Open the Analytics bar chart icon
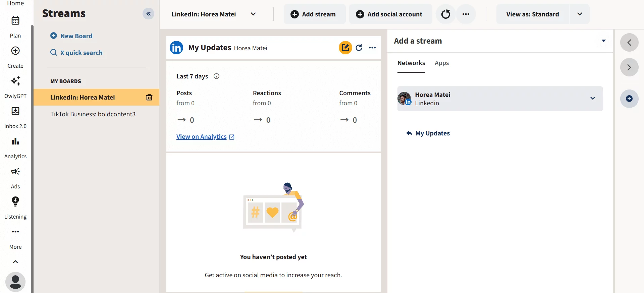Screen dimensions: 644x293 [15, 141]
